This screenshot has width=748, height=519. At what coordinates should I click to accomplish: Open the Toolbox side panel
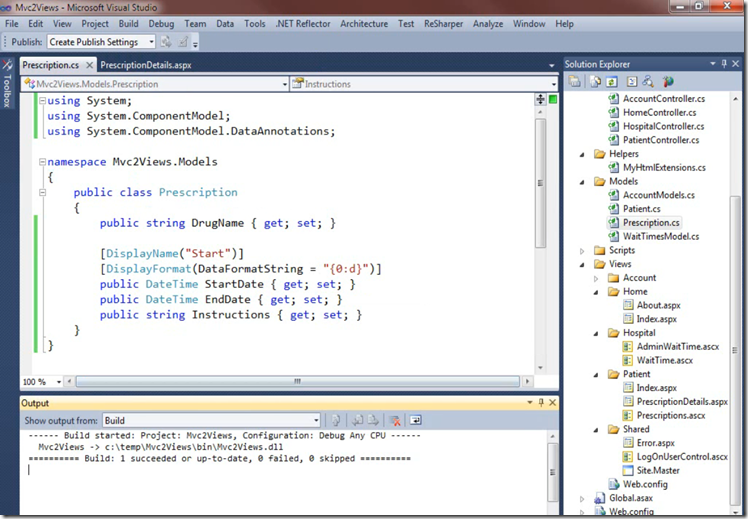coord(7,83)
